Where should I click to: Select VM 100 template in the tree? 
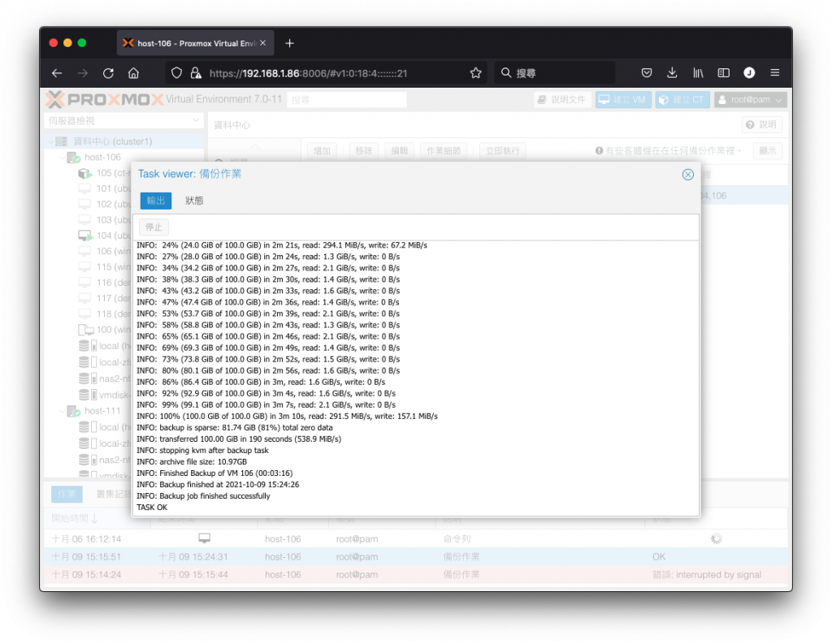pyautogui.click(x=104, y=330)
